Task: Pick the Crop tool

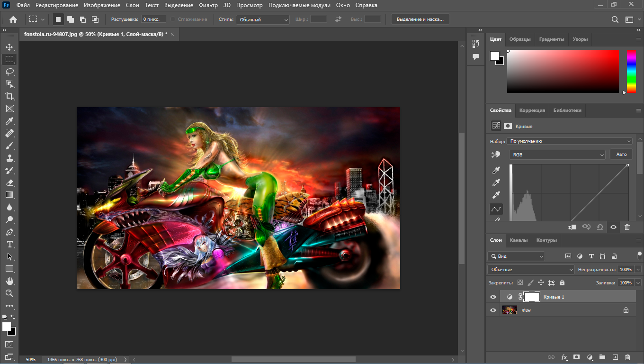Action: 9,96
